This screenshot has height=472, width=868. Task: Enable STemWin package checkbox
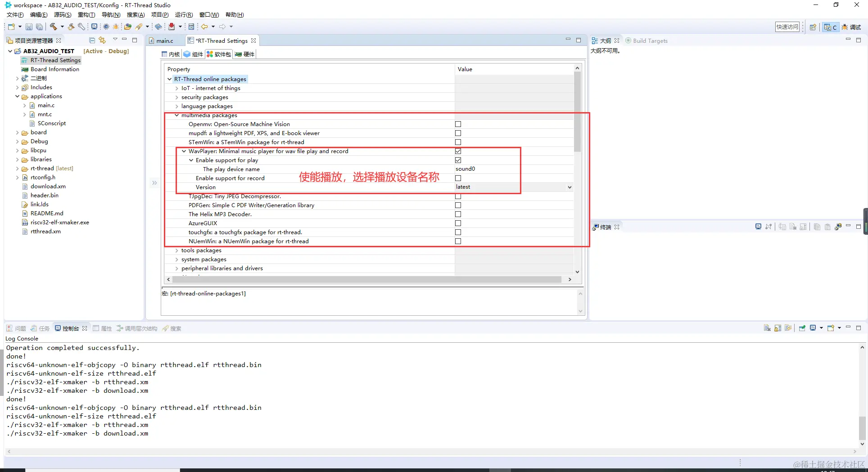458,142
